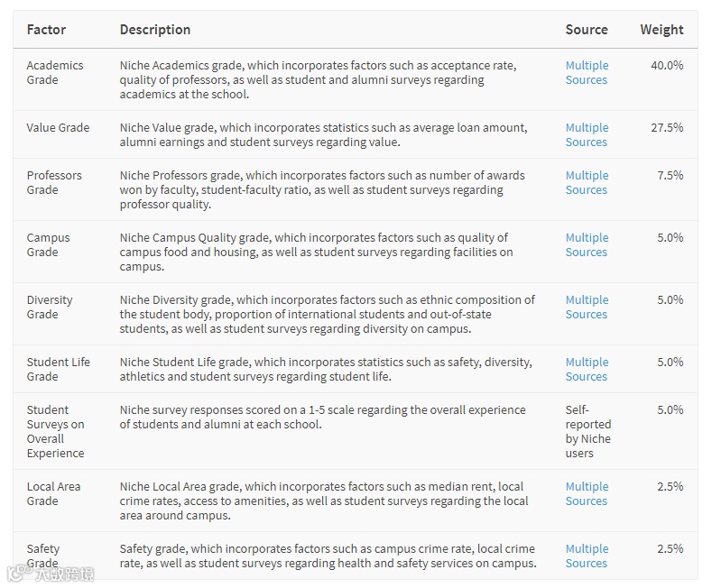The image size is (712, 588).
Task: Select the Student Surveys on Overall Experience label
Action: (x=55, y=431)
